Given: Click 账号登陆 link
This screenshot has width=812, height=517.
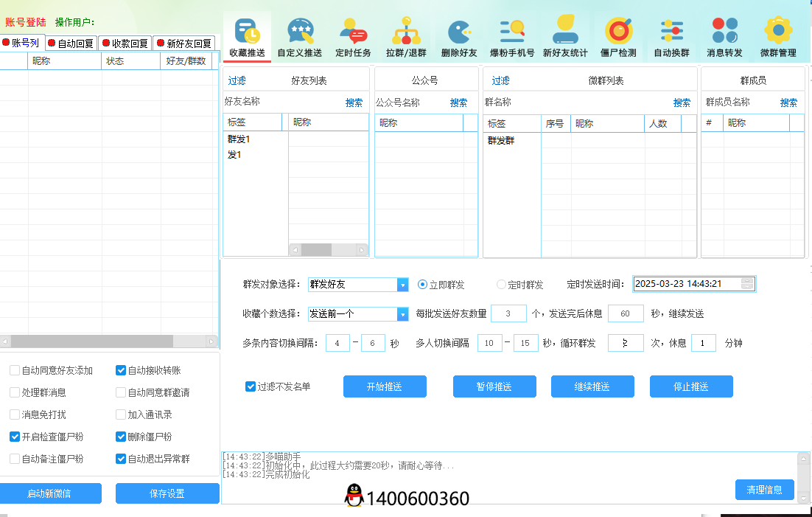Looking at the screenshot, I should (x=25, y=22).
